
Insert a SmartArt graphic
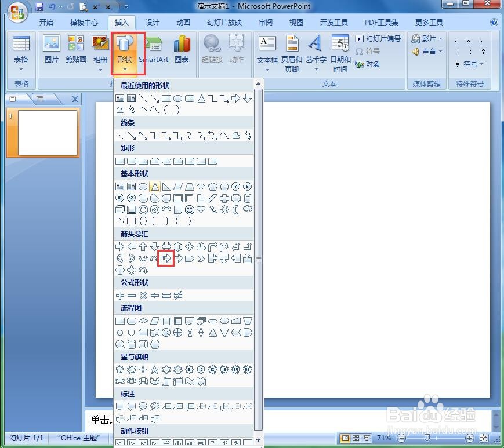coord(154,49)
